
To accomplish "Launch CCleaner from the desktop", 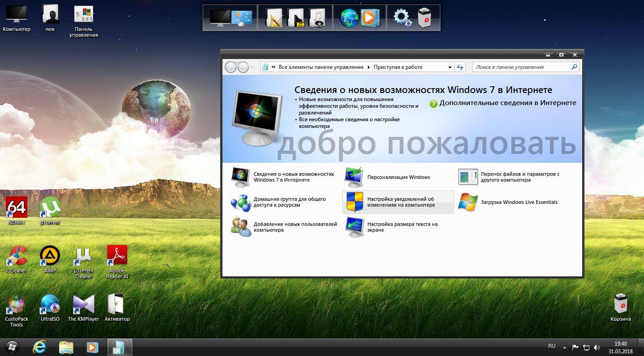I will 17,256.
